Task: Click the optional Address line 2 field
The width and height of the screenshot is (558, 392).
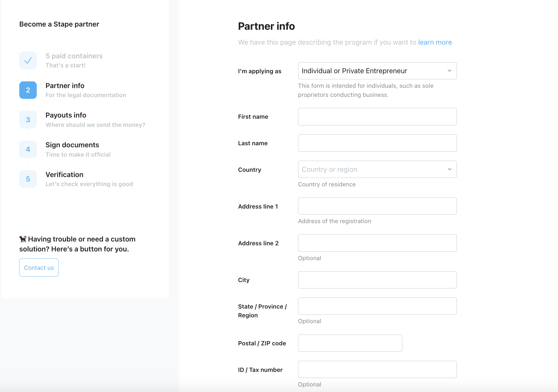Action: pos(377,243)
